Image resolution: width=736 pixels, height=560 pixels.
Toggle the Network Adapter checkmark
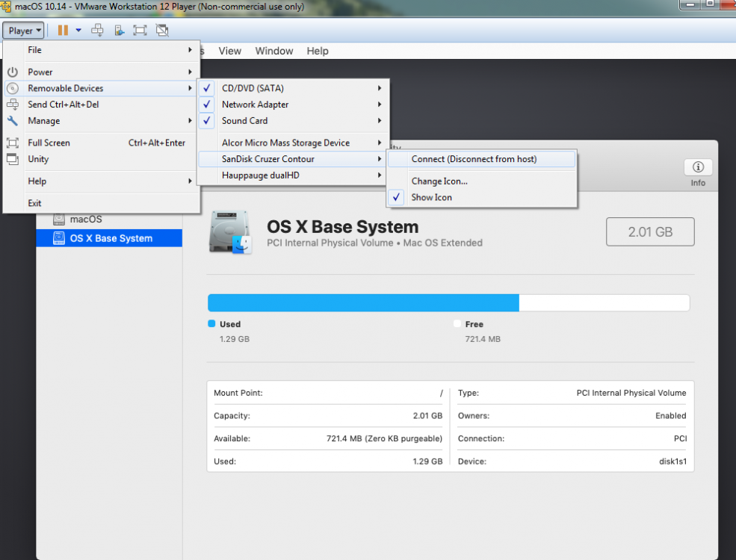pos(206,105)
